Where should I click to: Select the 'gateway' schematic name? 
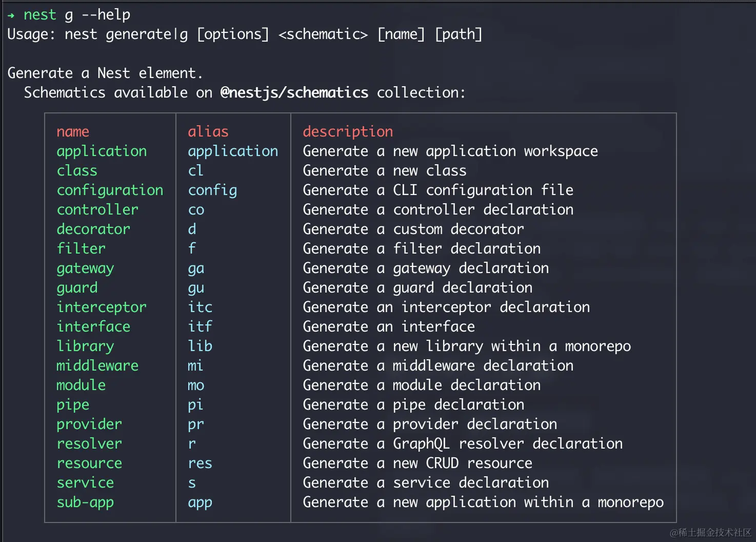(x=85, y=269)
